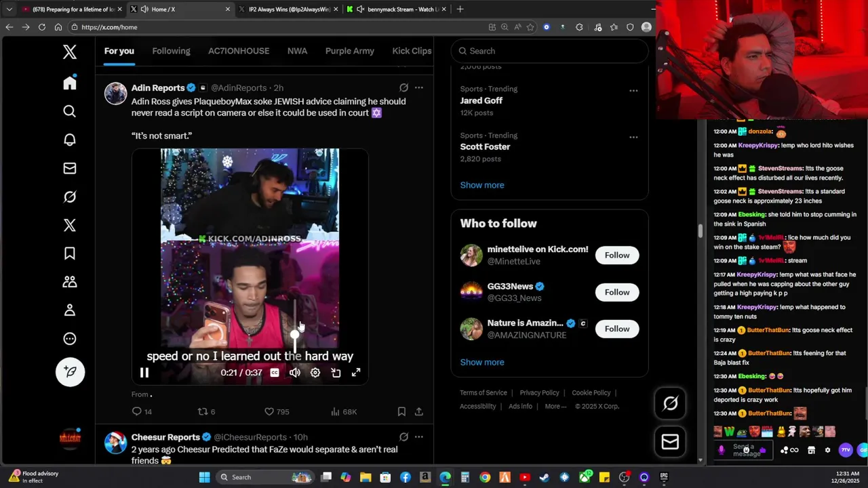The width and height of the screenshot is (868, 488).
Task: Reply to the Adin Reports post
Action: [142, 411]
